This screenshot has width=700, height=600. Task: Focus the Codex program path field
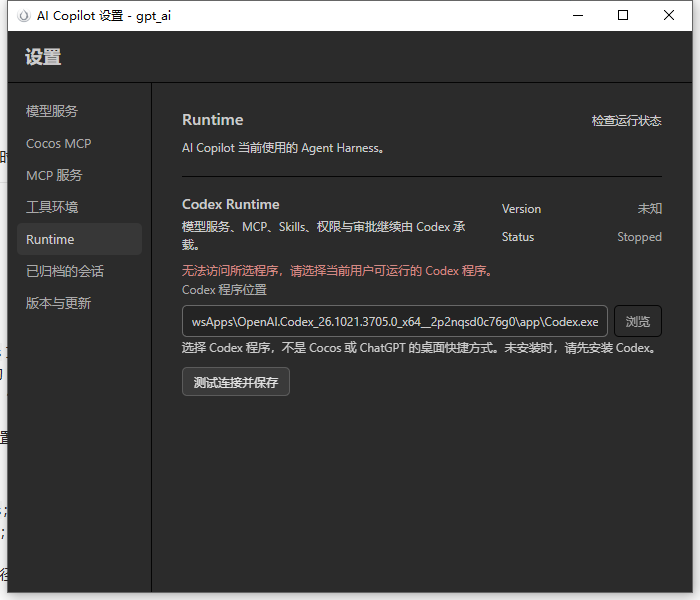click(x=395, y=321)
